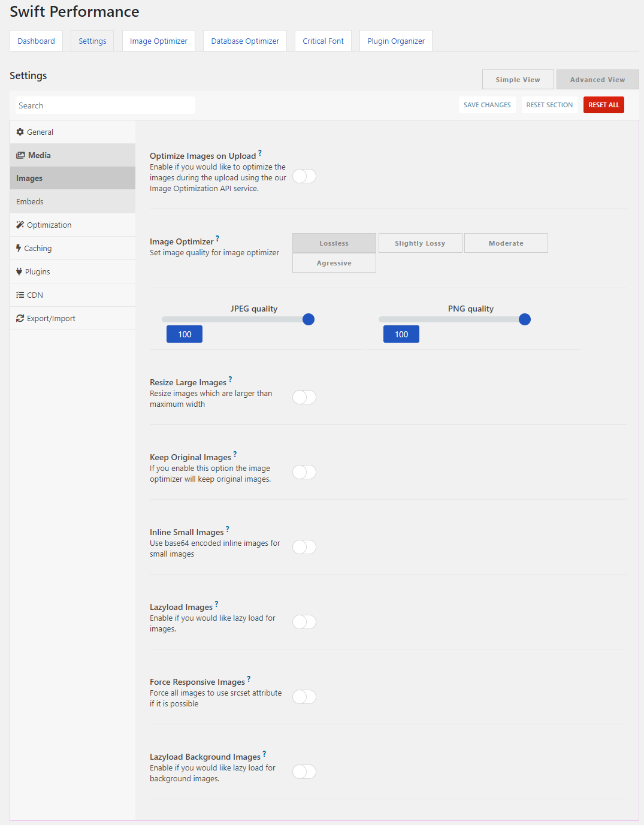
Task: Open the Dashboard tab
Action: (36, 41)
